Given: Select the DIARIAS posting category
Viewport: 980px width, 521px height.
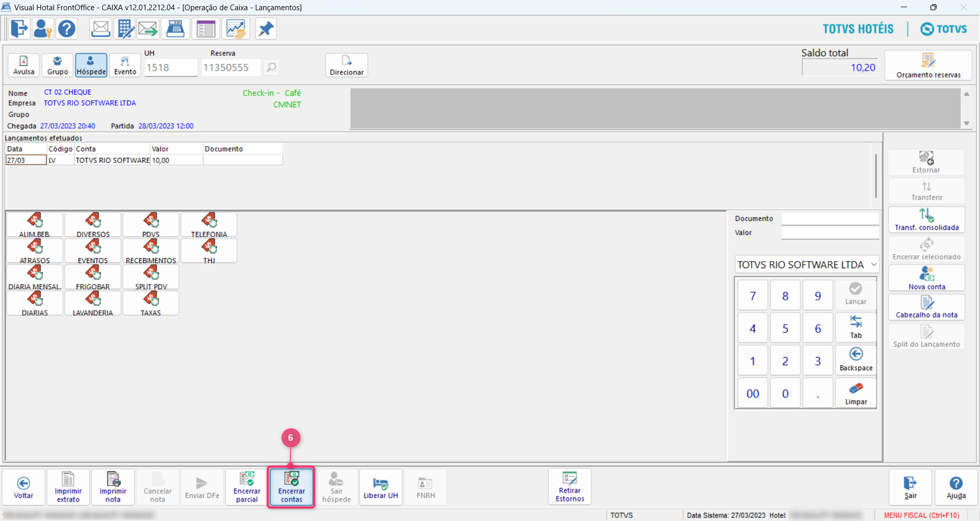Looking at the screenshot, I should pyautogui.click(x=35, y=303).
